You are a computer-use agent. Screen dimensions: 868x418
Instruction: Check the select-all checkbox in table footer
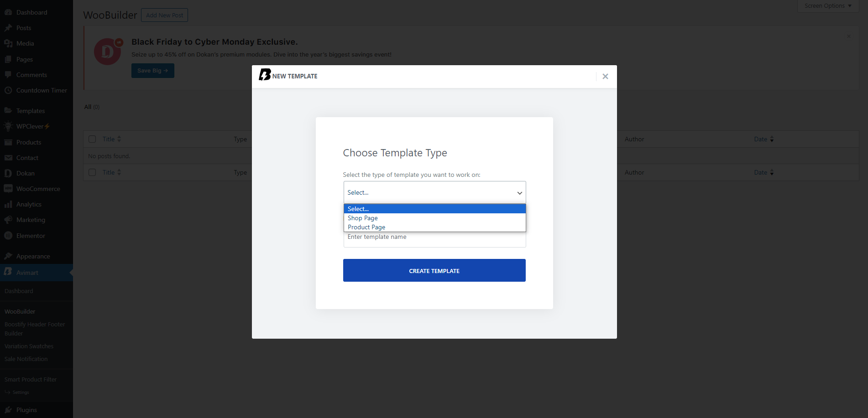tap(92, 172)
